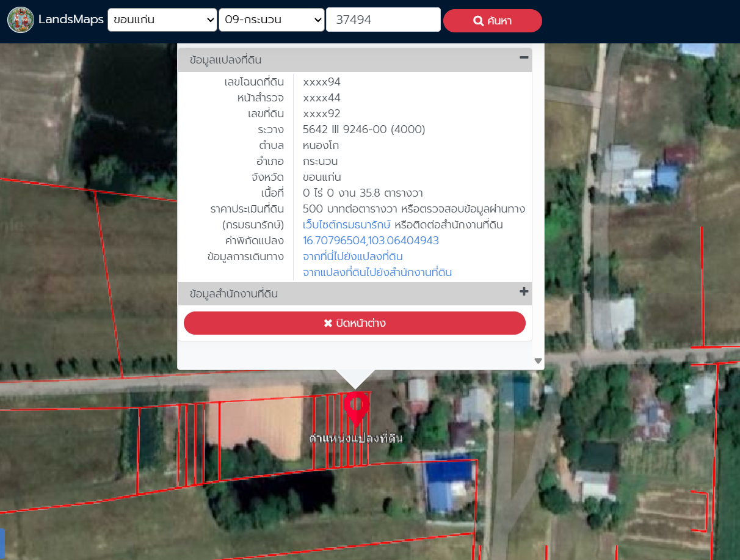Open the ขอนแก่น province dropdown
Image resolution: width=740 pixels, height=560 pixels.
click(162, 20)
